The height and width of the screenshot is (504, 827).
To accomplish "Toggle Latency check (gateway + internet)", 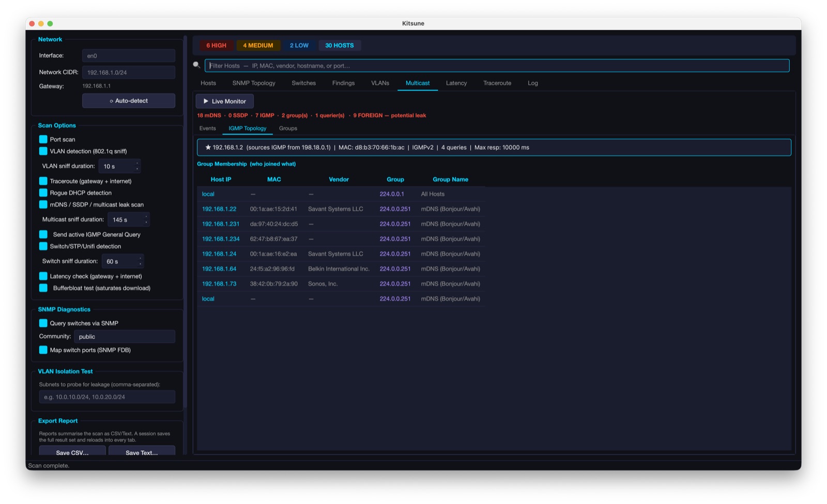I will click(43, 276).
